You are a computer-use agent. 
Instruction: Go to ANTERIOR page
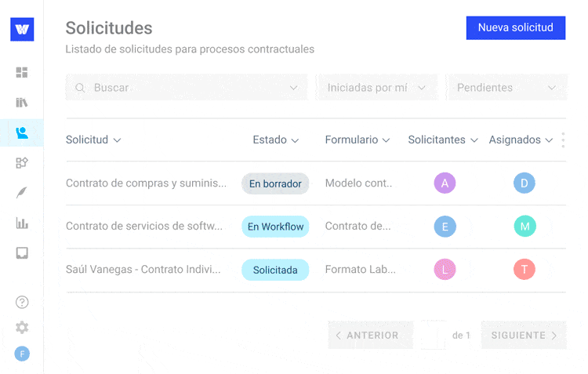pyautogui.click(x=371, y=335)
